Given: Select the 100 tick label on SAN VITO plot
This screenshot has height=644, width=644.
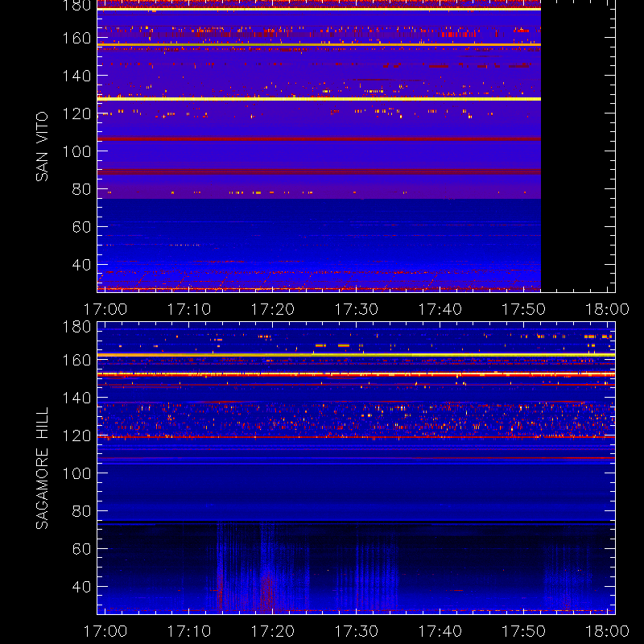Looking at the screenshot, I should click(76, 151).
